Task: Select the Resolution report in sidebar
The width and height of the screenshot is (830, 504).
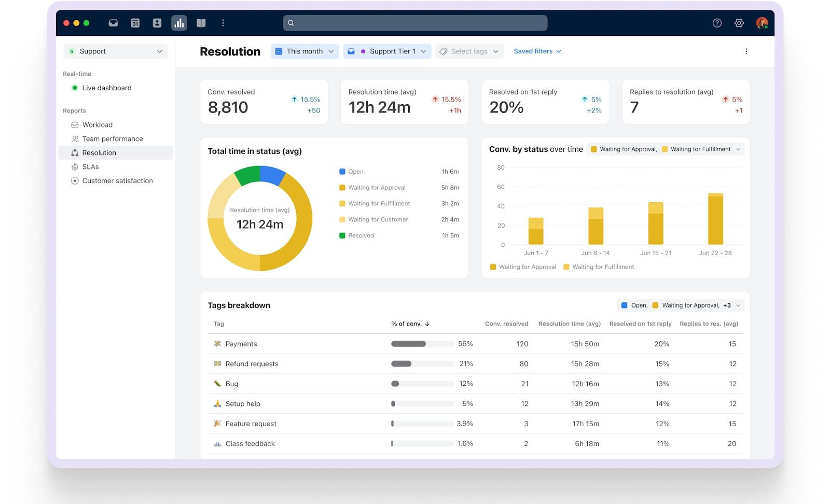Action: 116,153
